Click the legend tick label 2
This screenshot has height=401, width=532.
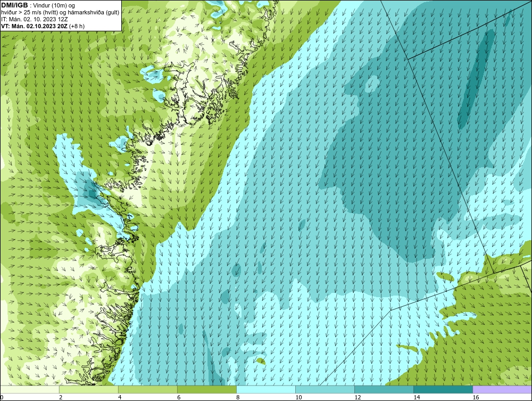pos(61,398)
